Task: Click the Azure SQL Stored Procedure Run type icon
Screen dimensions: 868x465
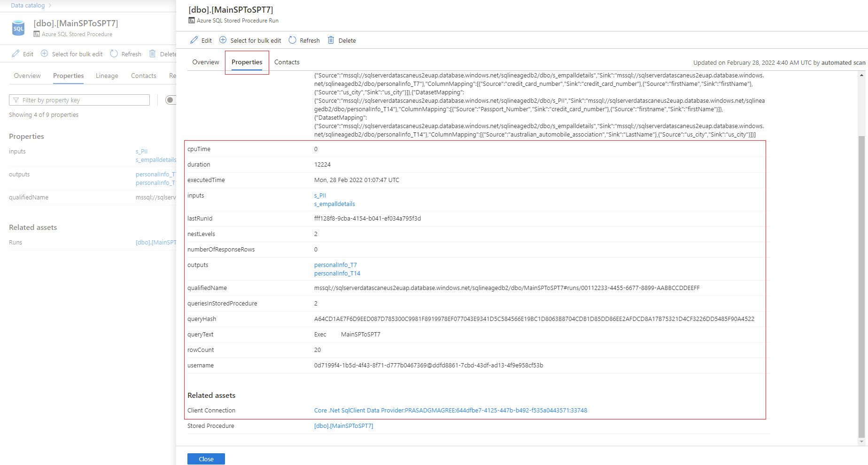Action: tap(191, 20)
